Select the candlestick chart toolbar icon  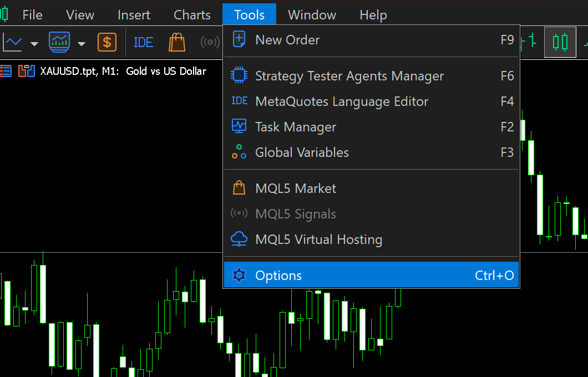click(560, 42)
